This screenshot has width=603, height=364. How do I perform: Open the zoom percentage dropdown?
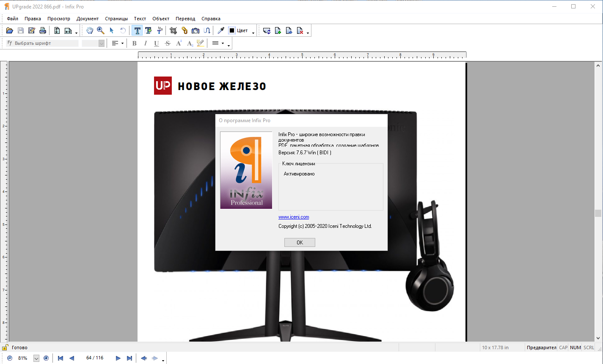(x=36, y=358)
